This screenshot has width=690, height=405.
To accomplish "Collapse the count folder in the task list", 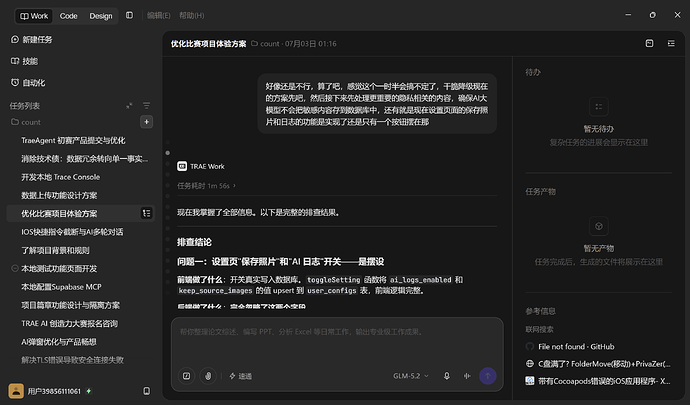I will click(26, 122).
